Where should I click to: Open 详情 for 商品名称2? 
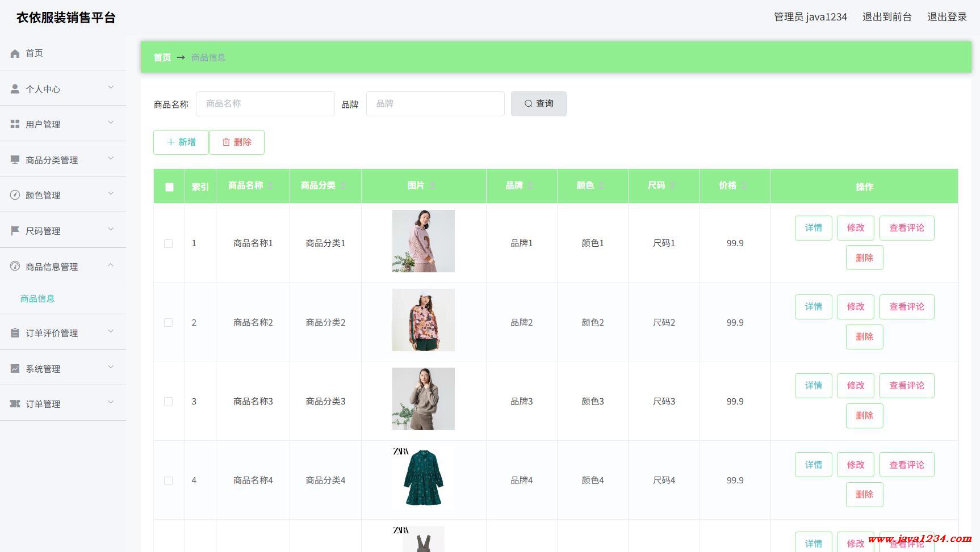point(814,307)
